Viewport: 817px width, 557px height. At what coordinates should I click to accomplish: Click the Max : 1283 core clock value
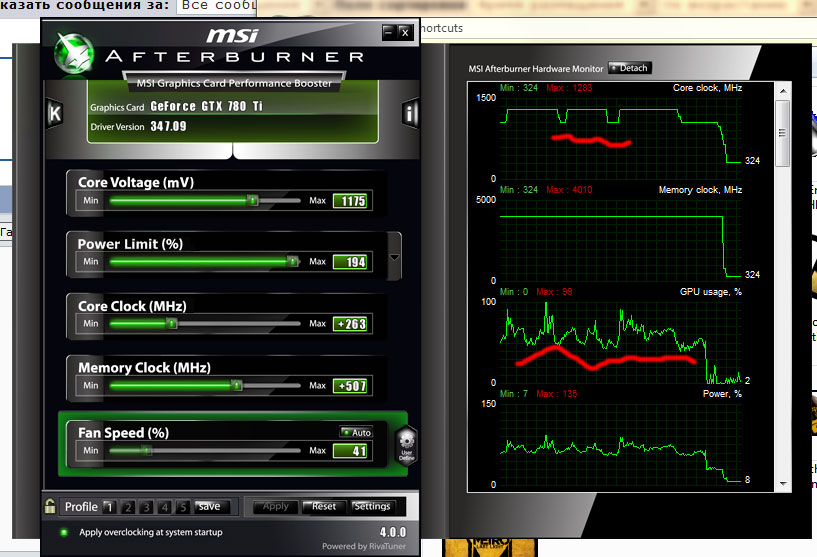[x=569, y=88]
